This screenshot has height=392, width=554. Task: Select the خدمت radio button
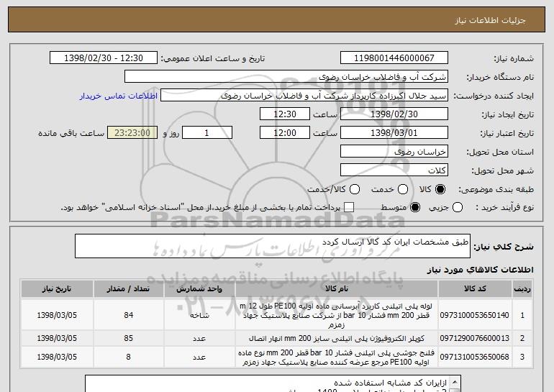point(403,189)
